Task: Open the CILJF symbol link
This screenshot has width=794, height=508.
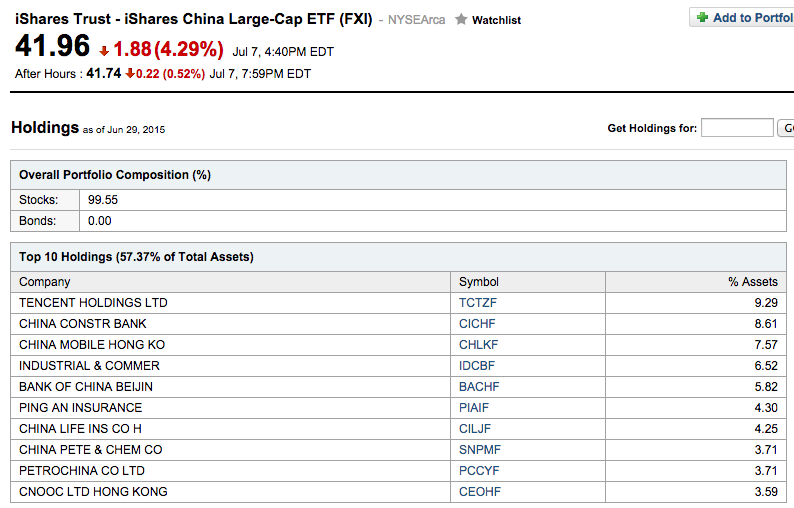Action: (475, 429)
